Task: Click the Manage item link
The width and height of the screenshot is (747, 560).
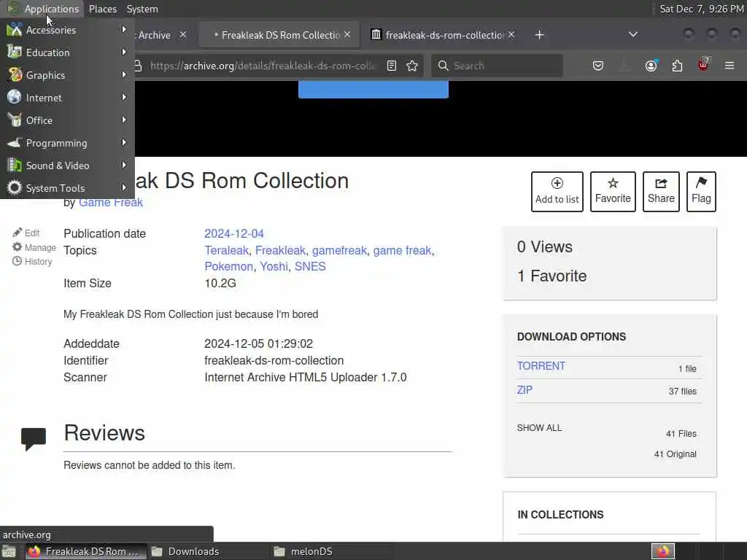Action: pyautogui.click(x=34, y=247)
